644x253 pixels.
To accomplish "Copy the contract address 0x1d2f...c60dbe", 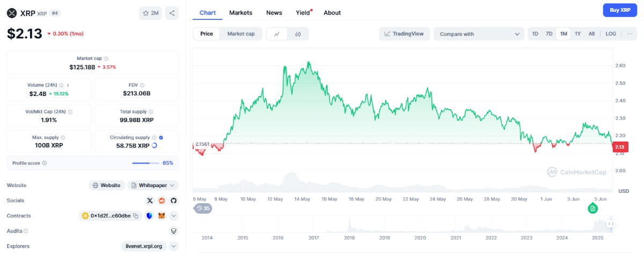I will point(135,215).
